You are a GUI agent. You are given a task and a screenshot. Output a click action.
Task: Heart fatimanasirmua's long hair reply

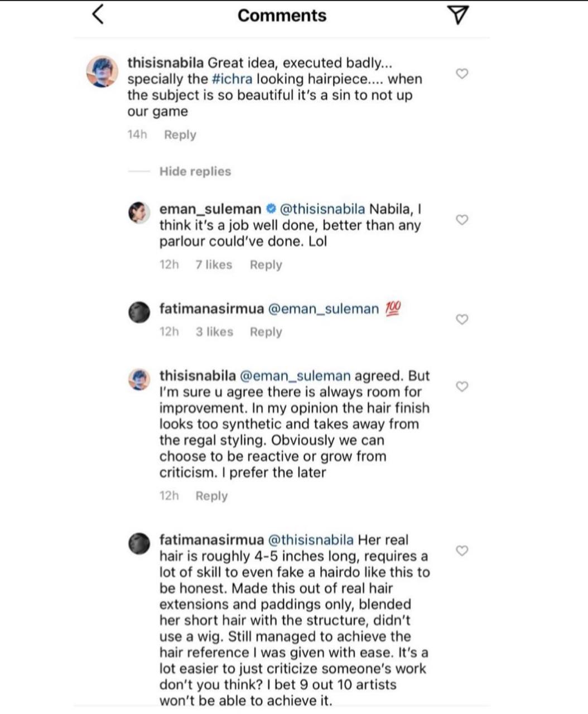[x=462, y=551]
